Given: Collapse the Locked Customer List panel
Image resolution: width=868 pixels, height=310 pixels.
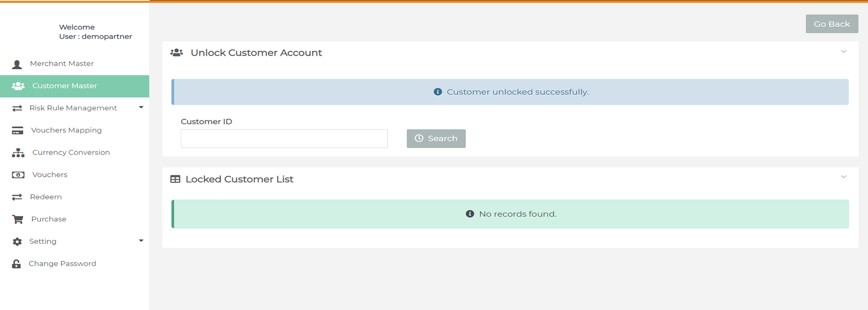Looking at the screenshot, I should coord(843,177).
